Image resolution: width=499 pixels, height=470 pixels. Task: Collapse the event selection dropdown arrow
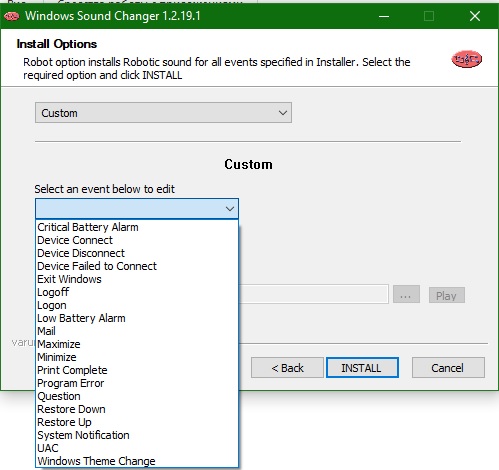pyautogui.click(x=230, y=209)
